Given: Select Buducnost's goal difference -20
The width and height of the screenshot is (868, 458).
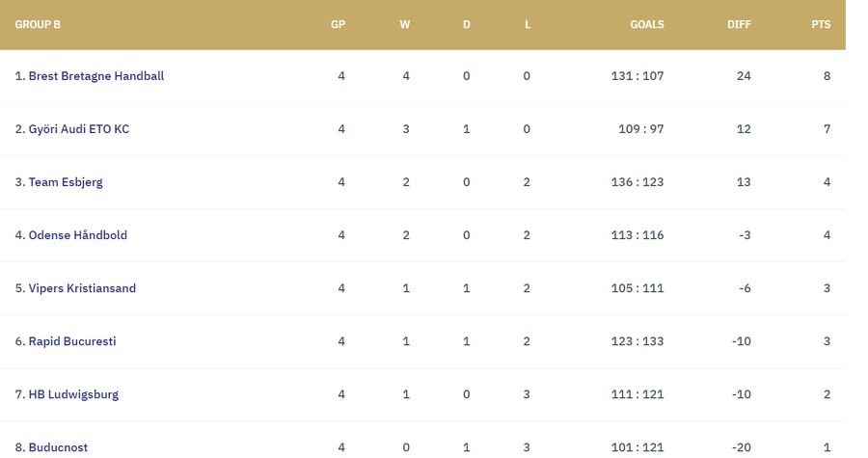Looking at the screenshot, I should pyautogui.click(x=742, y=447).
